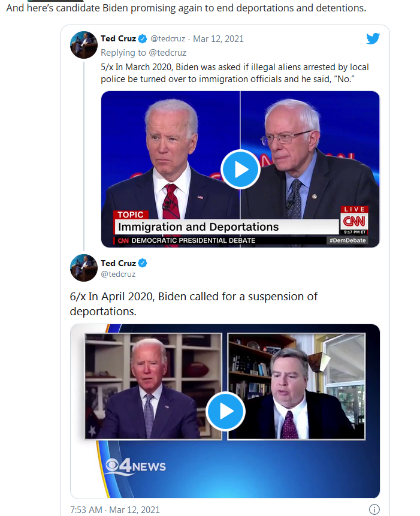Click the 6/x tweet text about April 2020
The image size is (420, 516).
194,304
